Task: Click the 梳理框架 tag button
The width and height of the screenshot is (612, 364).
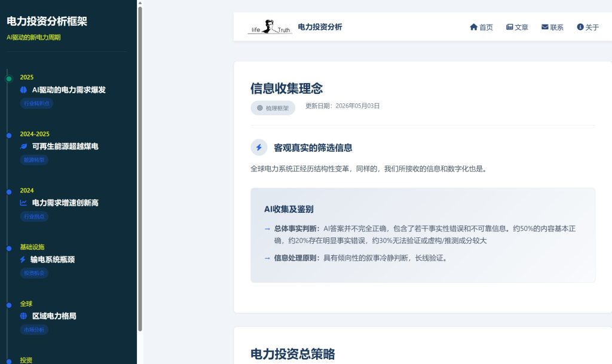Action: (x=273, y=108)
